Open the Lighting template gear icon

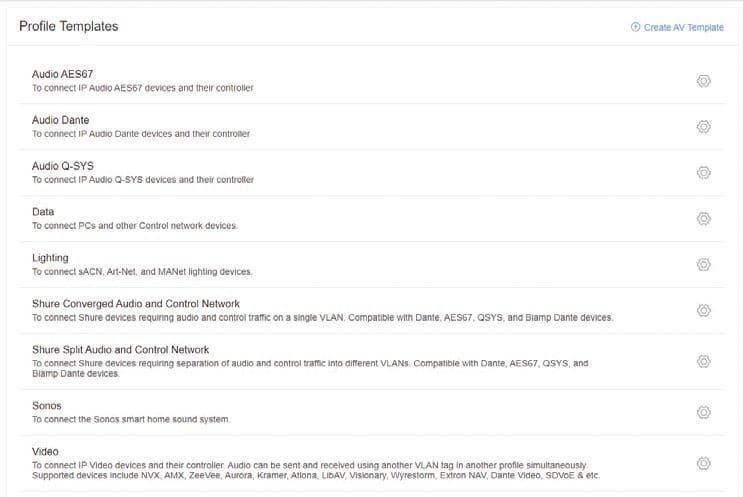point(703,265)
